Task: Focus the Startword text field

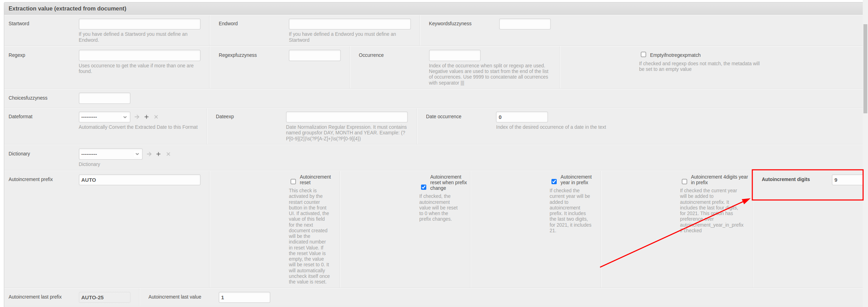Action: 140,24
